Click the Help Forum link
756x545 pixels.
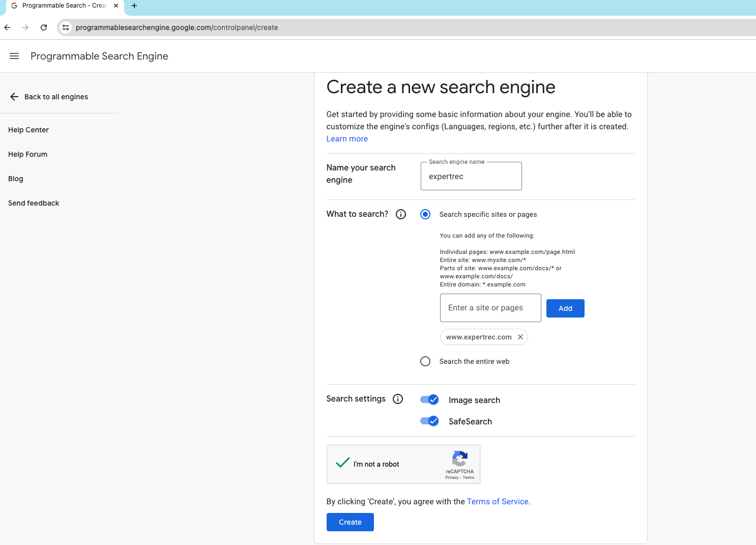click(27, 154)
